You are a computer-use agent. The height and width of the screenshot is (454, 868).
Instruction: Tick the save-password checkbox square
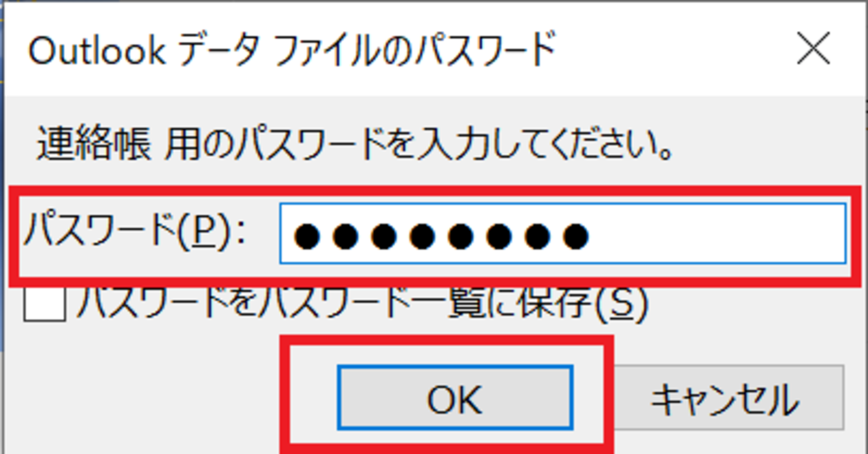click(x=45, y=304)
